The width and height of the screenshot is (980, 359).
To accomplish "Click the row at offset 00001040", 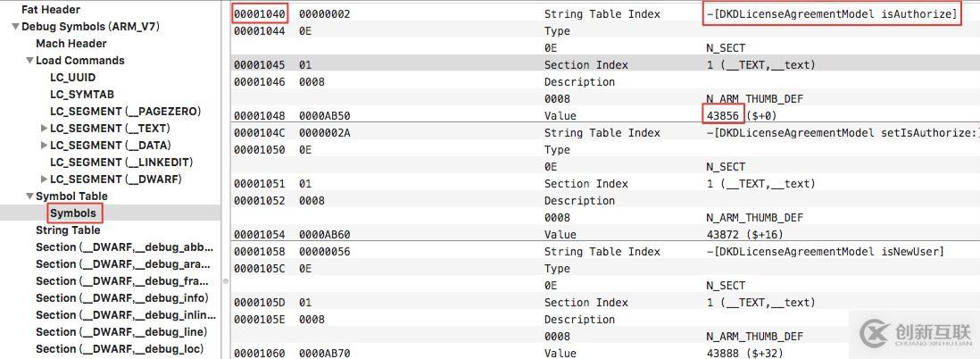I will (x=260, y=14).
